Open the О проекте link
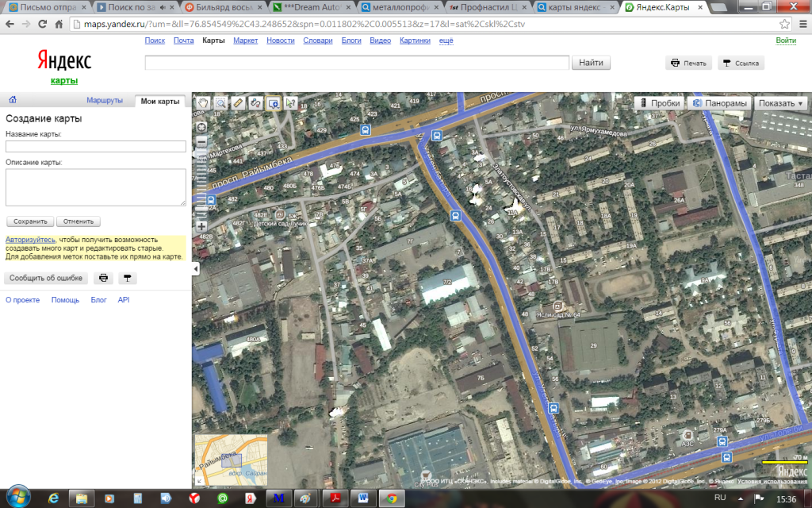Image resolution: width=812 pixels, height=508 pixels. (x=23, y=299)
